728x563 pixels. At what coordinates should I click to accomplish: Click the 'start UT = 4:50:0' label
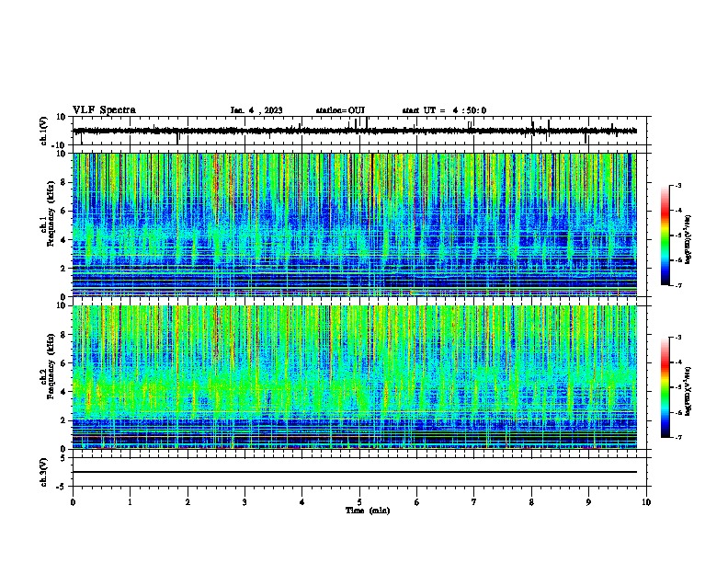[444, 110]
